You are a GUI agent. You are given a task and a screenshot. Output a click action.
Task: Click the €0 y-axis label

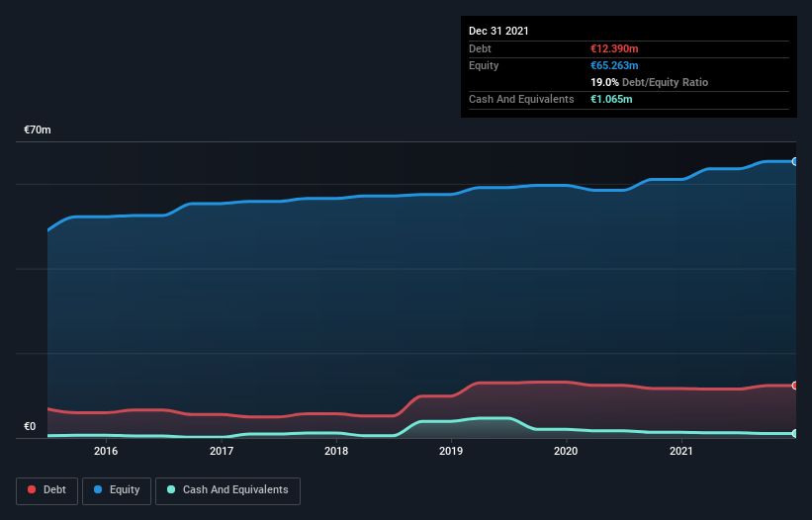point(30,426)
